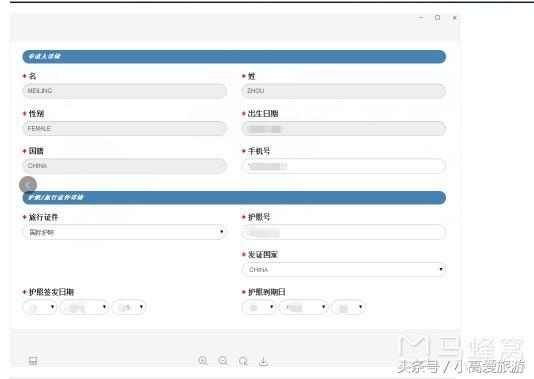Click the gray back arrow circle button
534x379 pixels.
[x=28, y=185]
